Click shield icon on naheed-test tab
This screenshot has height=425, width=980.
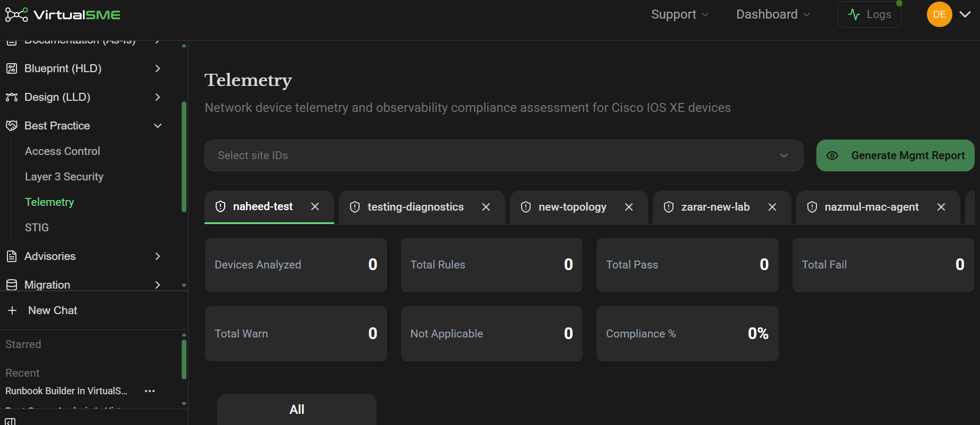click(220, 206)
